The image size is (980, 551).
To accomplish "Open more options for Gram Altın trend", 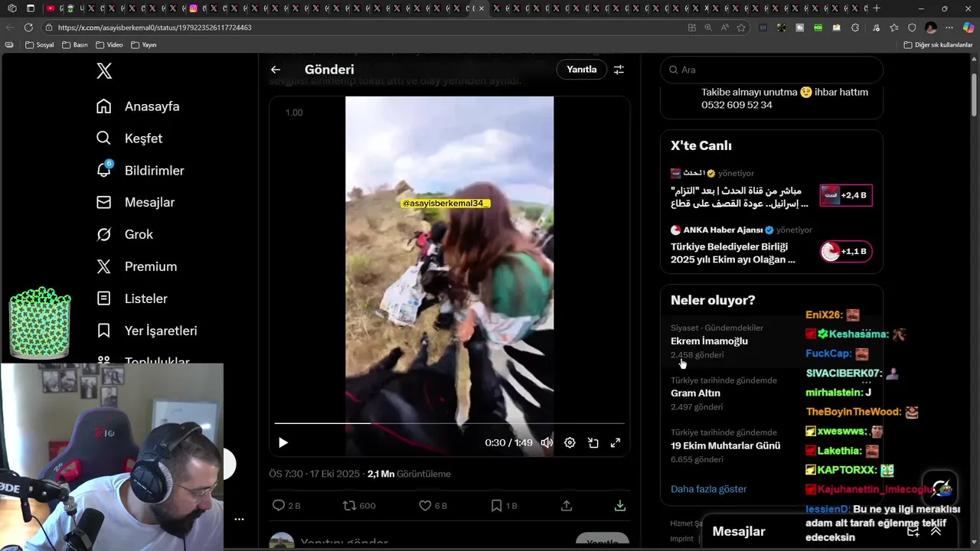I will [x=866, y=382].
